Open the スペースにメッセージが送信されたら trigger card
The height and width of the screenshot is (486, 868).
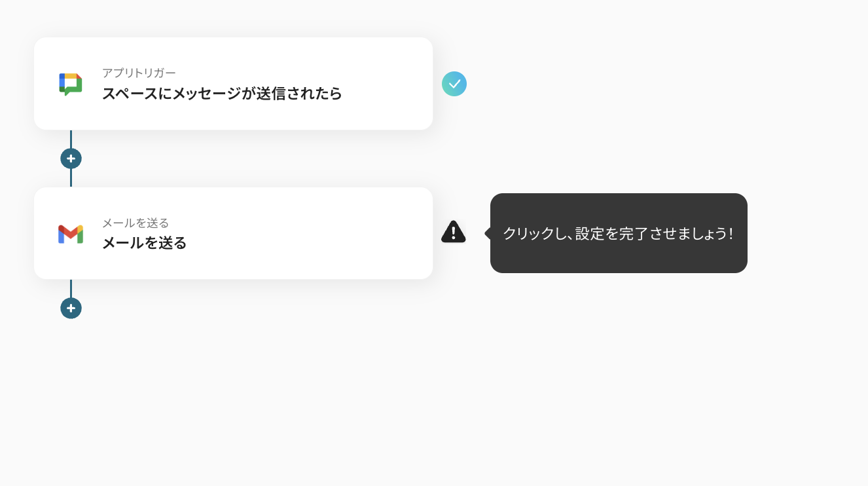[x=234, y=83]
